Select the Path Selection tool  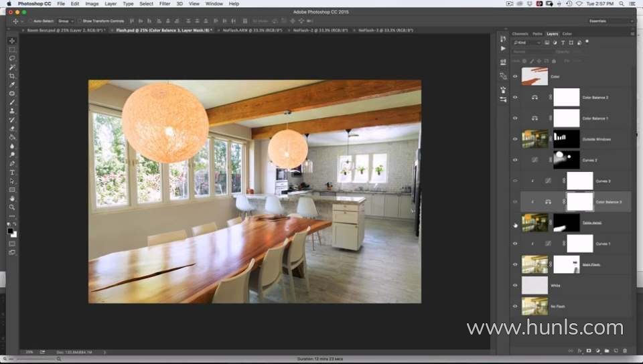pyautogui.click(x=12, y=181)
